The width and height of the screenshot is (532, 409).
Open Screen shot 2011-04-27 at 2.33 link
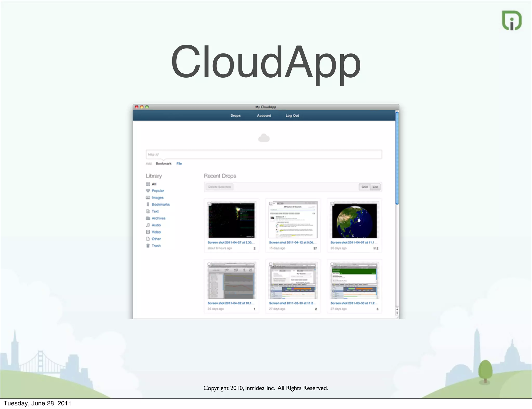(231, 242)
